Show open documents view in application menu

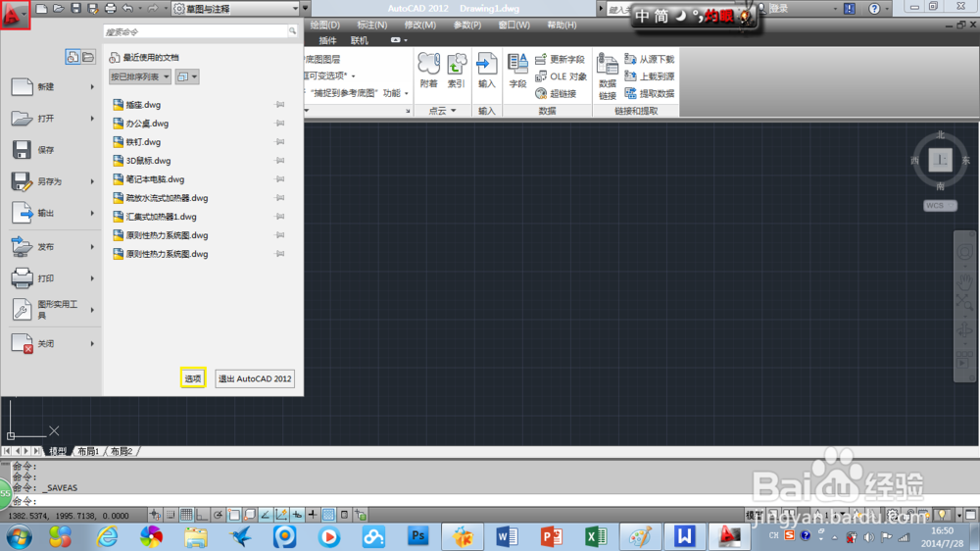88,57
